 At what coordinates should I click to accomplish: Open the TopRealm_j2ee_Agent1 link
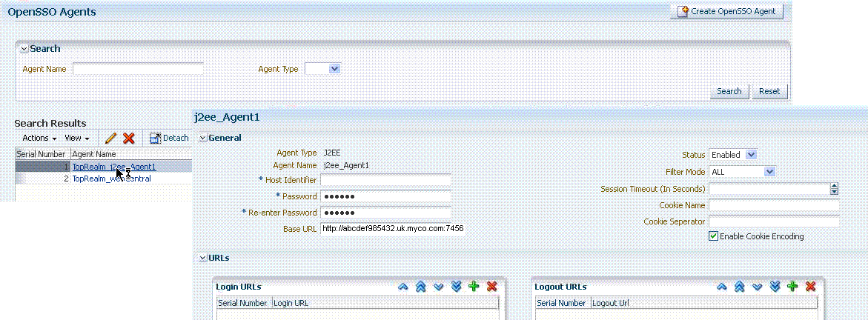pos(114,167)
